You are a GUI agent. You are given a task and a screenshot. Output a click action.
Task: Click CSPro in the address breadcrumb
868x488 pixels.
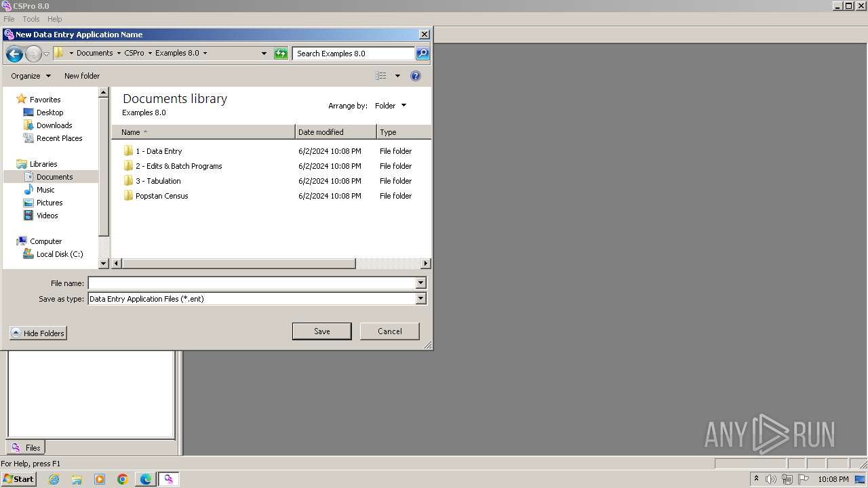134,53
